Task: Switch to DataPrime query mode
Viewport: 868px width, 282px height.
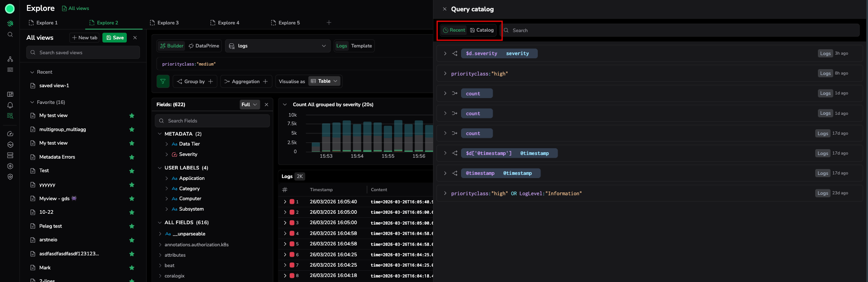Action: coord(204,46)
